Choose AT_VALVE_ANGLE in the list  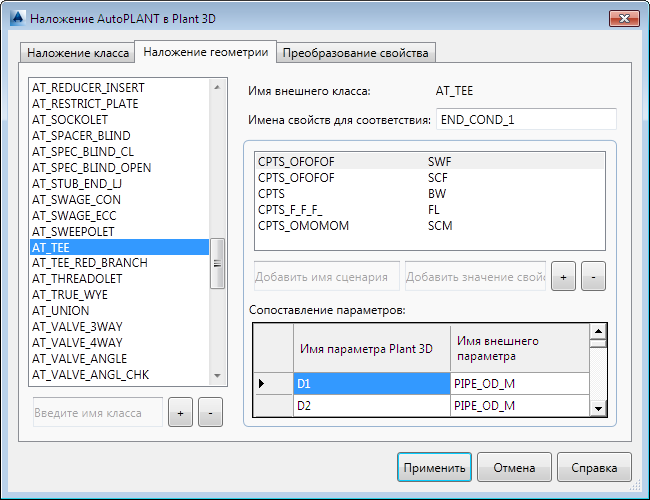pos(119,359)
